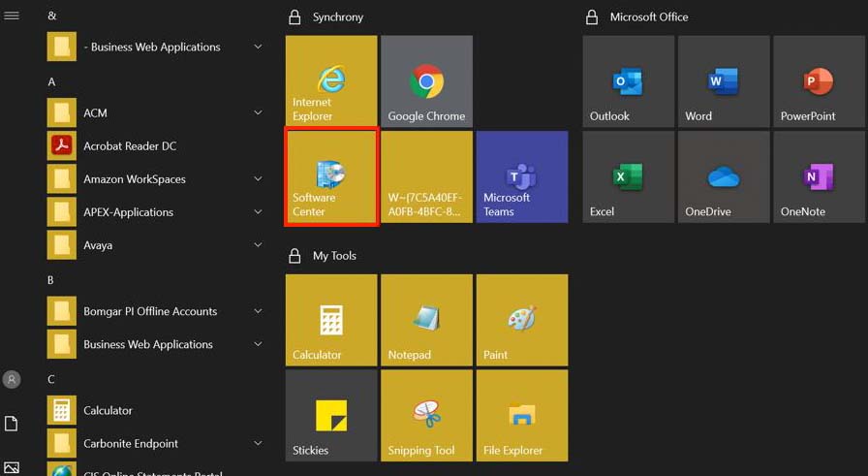
Task: Launch the Word tile
Action: 724,81
